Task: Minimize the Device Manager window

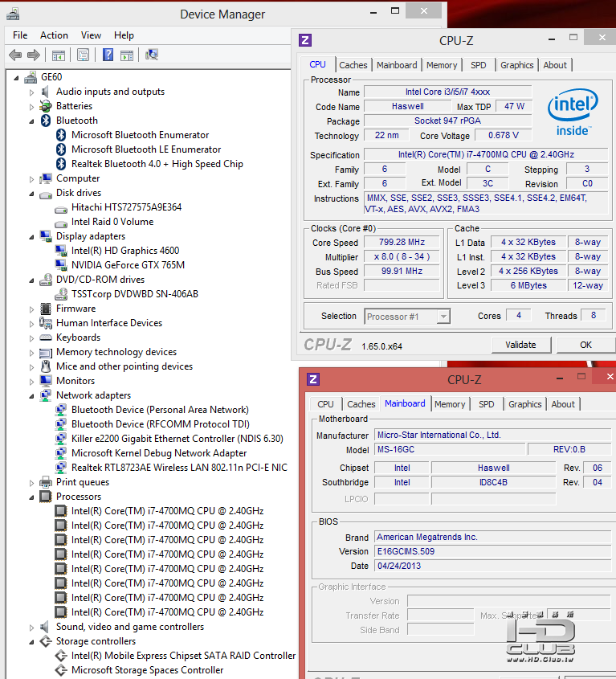Action: click(x=373, y=13)
